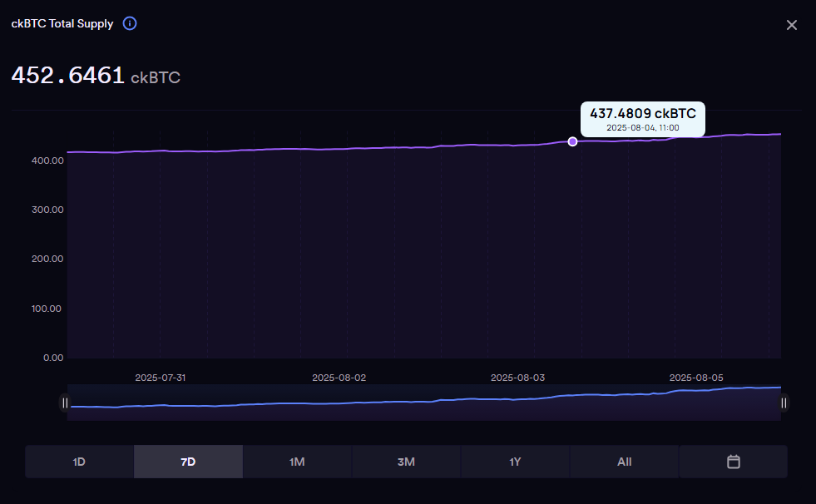Click the highlighted data point on the chart

coord(572,141)
